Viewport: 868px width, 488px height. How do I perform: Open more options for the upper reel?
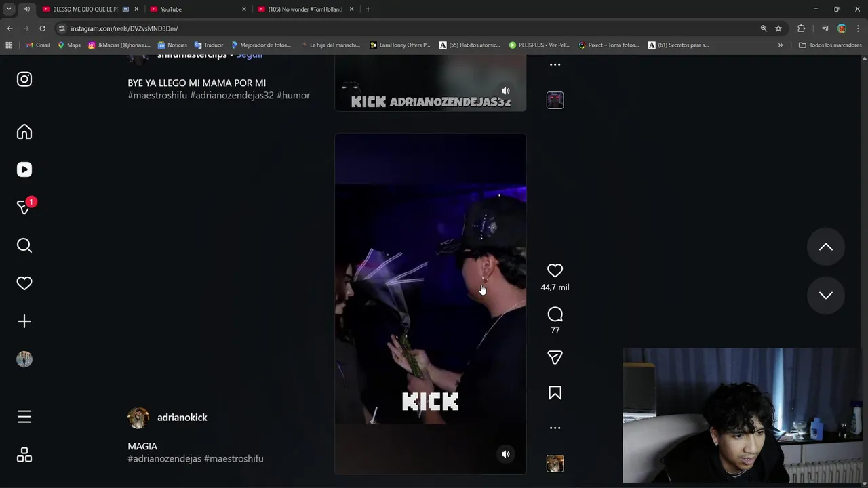(x=555, y=64)
